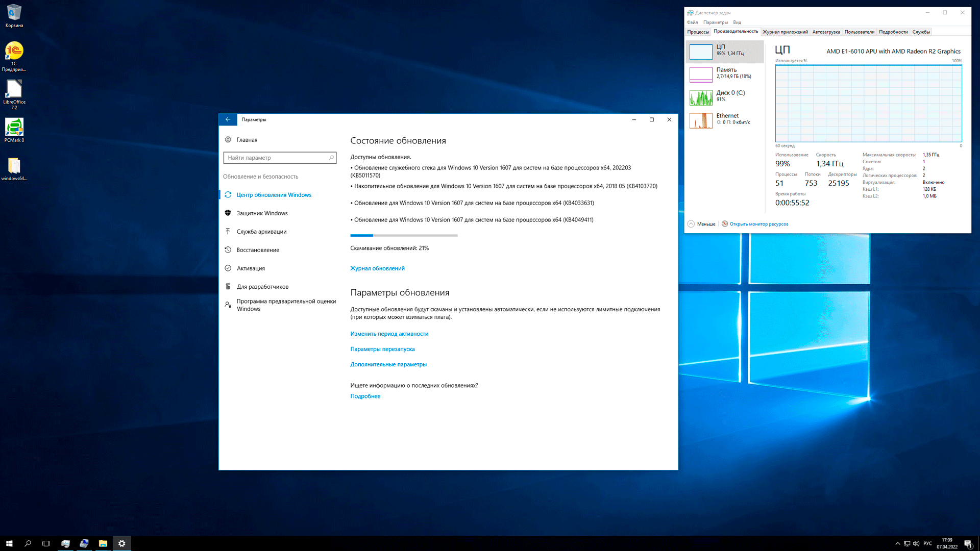Open Главная home gear icon
Screen dimensions: 980x551
pyautogui.click(x=228, y=140)
